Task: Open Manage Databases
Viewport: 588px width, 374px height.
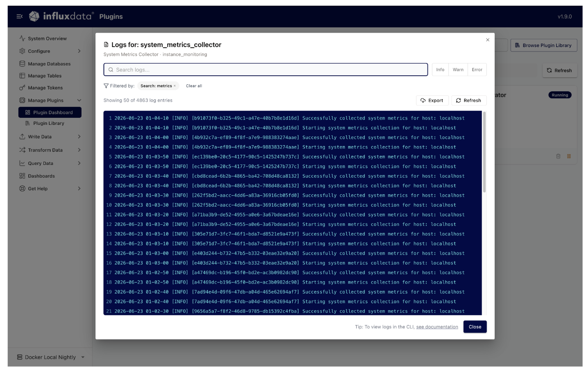Action: tap(49, 64)
